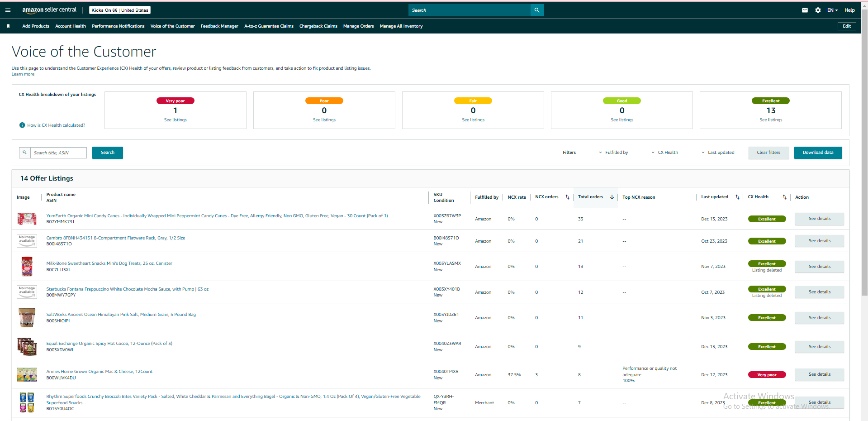Viewport: 868px width, 421px height.
Task: Open Manage All Inventory
Action: [401, 26]
